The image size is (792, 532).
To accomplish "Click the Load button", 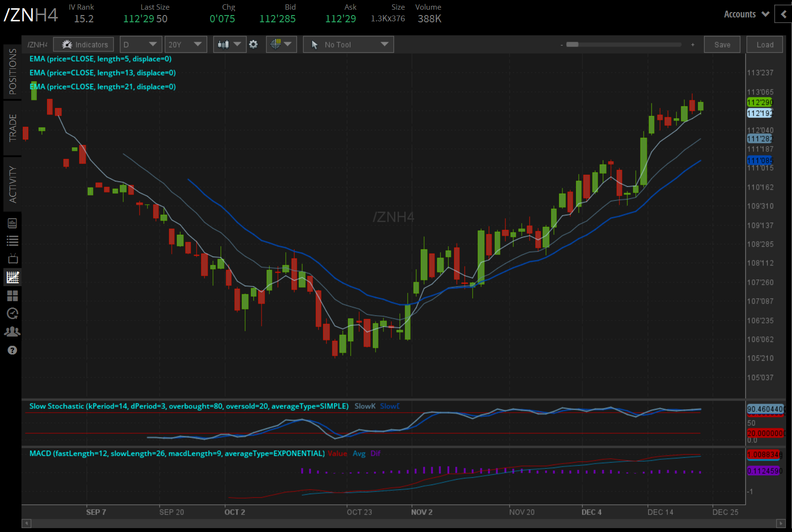I will [x=764, y=44].
